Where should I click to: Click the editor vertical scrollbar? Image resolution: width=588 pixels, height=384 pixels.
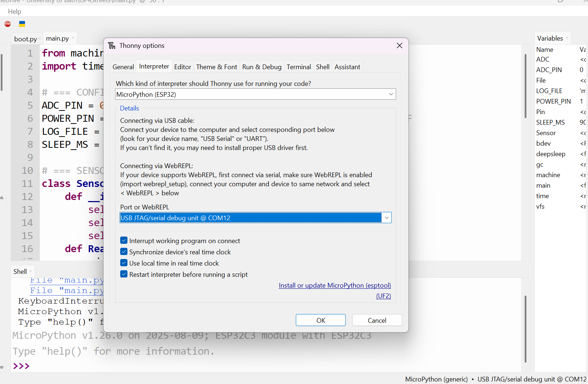pyautogui.click(x=525, y=86)
